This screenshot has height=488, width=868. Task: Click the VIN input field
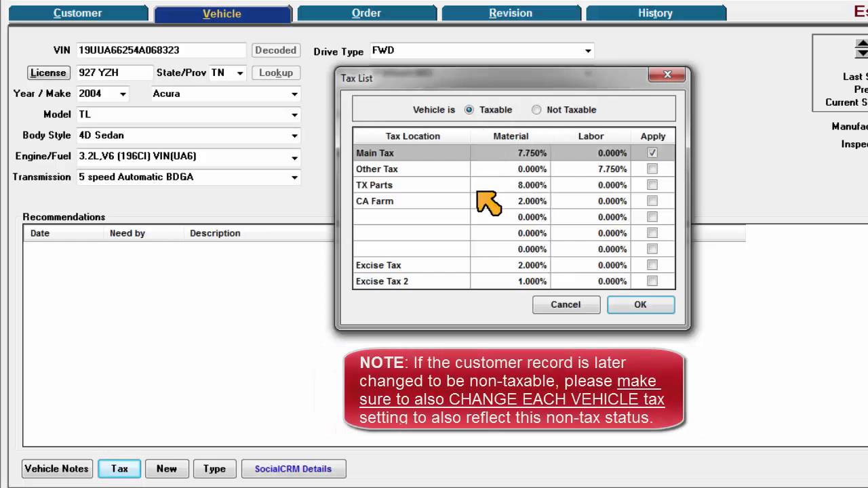click(161, 50)
